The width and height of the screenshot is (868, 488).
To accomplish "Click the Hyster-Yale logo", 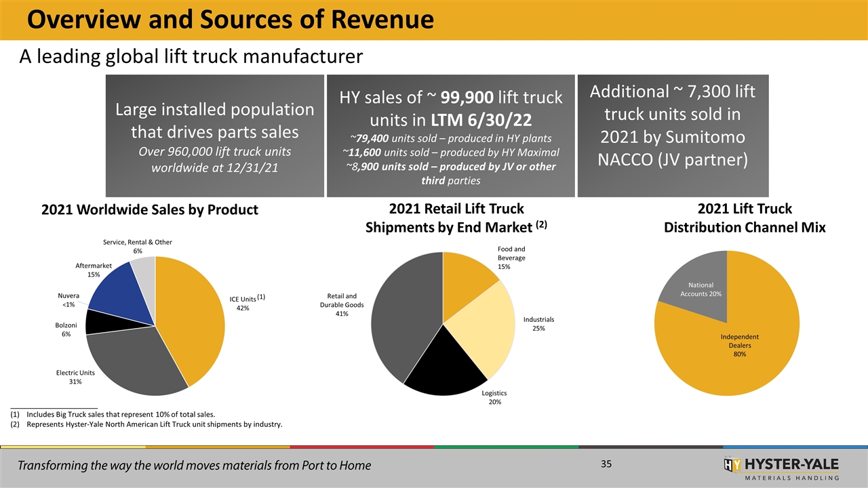I will 781,467.
